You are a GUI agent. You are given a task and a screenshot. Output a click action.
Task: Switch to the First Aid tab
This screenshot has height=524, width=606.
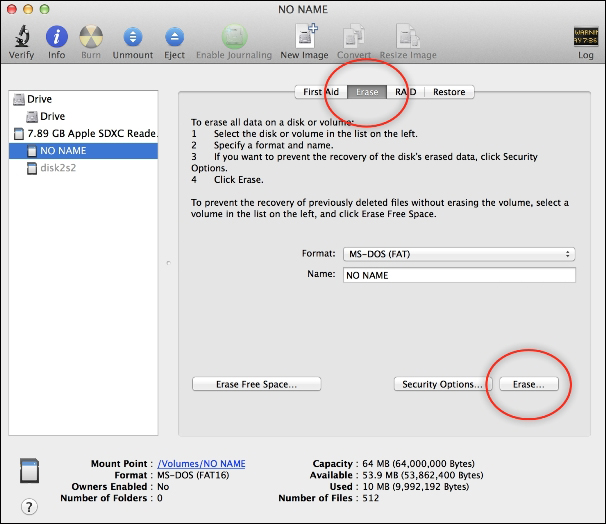(x=321, y=92)
